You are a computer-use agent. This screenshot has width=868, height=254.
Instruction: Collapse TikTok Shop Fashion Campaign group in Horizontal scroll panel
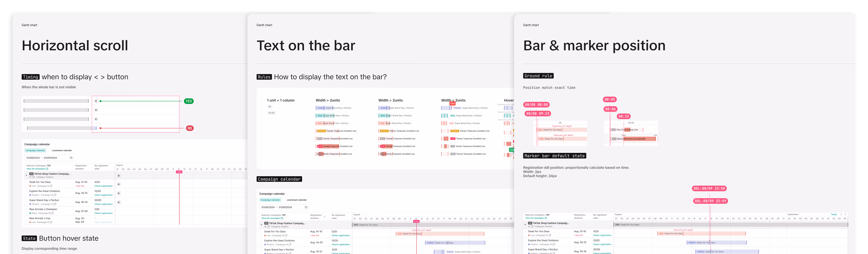point(27,175)
